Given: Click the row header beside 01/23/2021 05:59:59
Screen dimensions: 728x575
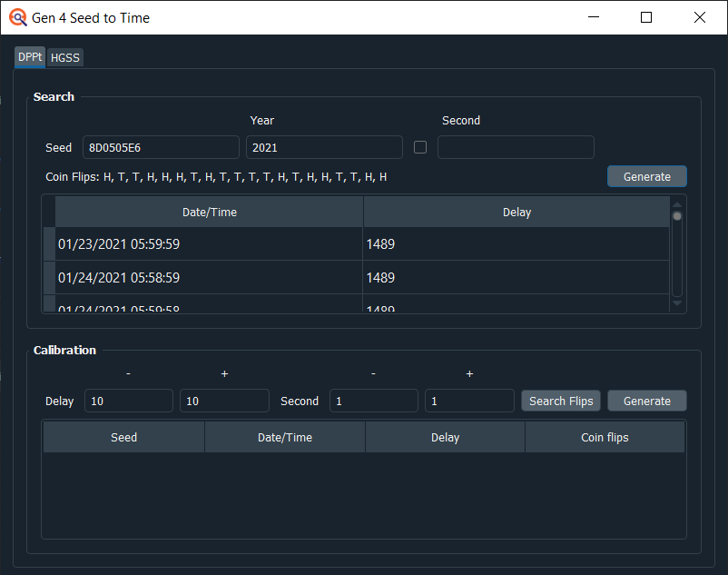Looking at the screenshot, I should pyautogui.click(x=49, y=243).
